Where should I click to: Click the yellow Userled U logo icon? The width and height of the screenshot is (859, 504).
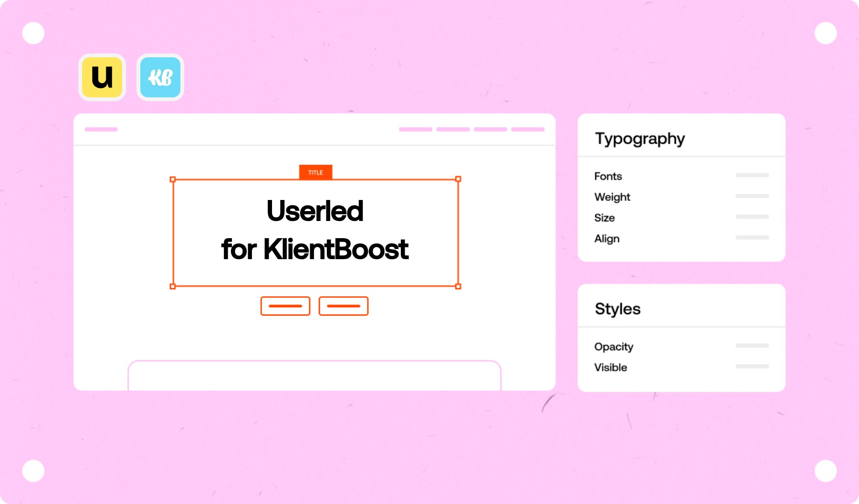(102, 77)
